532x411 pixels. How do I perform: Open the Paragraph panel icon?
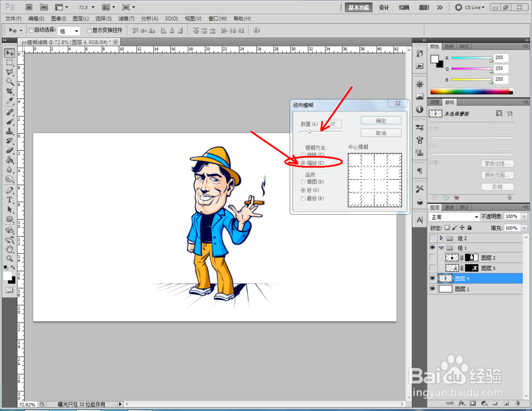coord(420,171)
